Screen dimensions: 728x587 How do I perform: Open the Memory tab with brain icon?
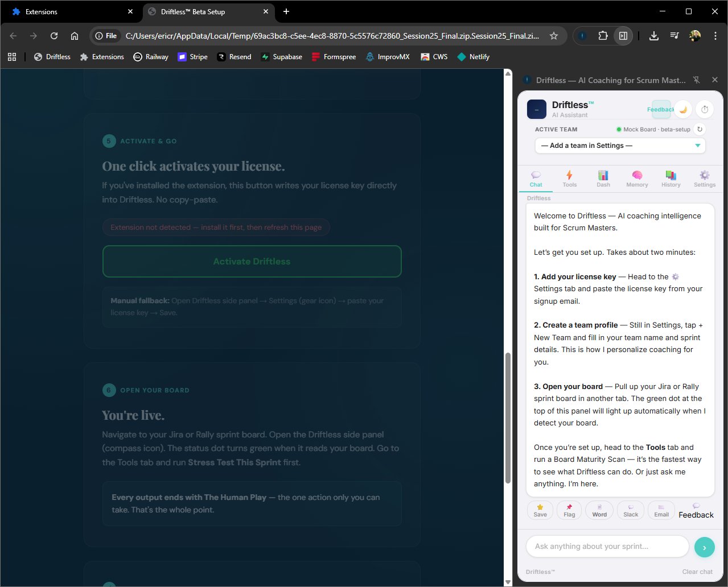pos(637,179)
